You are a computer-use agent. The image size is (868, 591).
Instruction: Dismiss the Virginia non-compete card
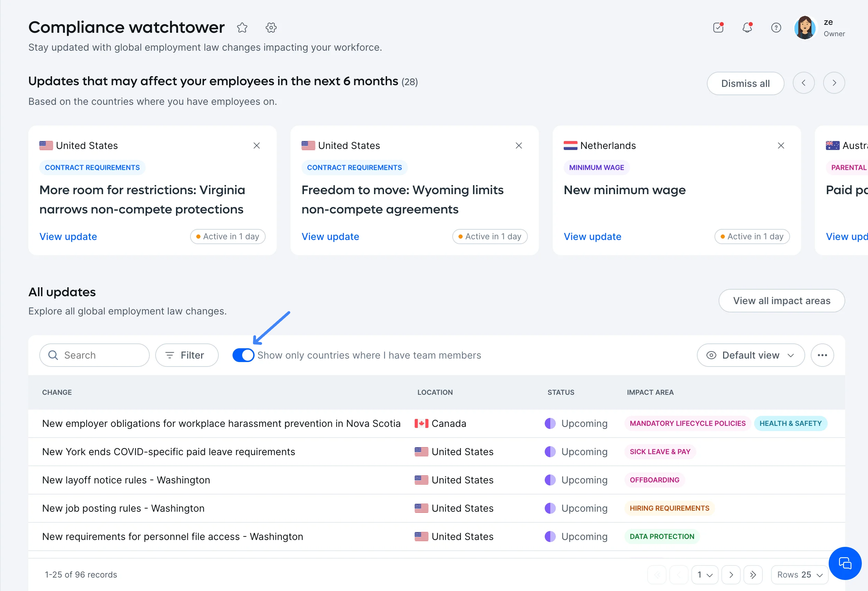click(257, 146)
